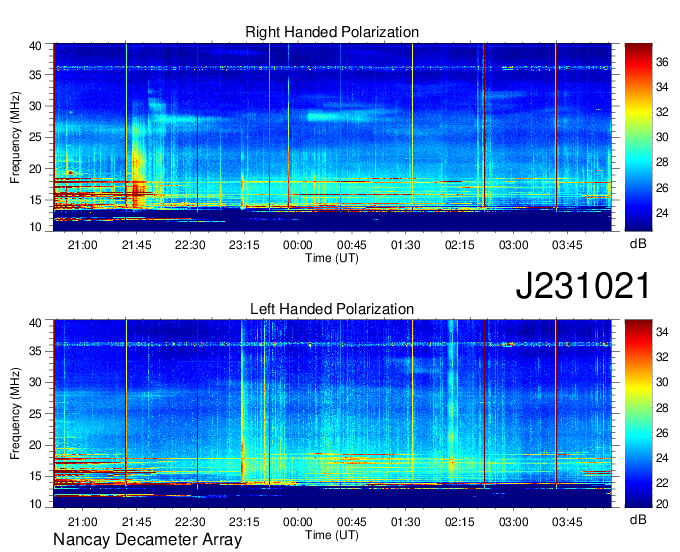Click the right-handed spectrogram color bar

coord(638,137)
